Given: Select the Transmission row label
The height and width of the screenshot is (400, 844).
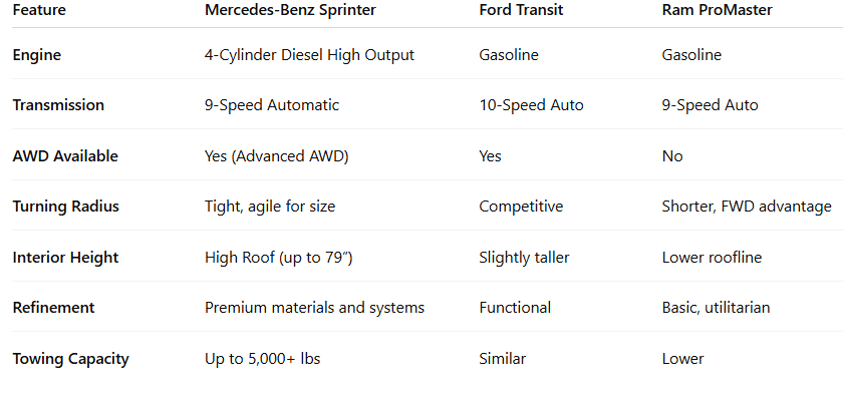Looking at the screenshot, I should [58, 105].
